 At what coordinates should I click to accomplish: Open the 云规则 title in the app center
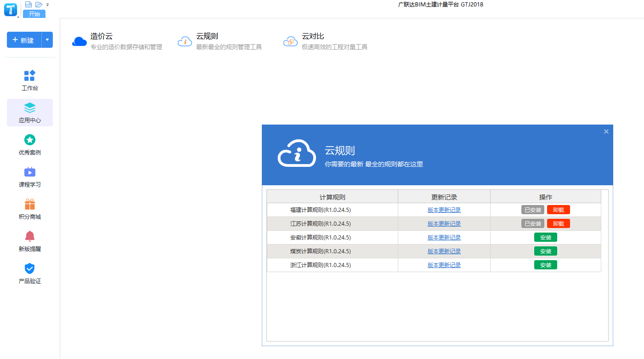[207, 36]
